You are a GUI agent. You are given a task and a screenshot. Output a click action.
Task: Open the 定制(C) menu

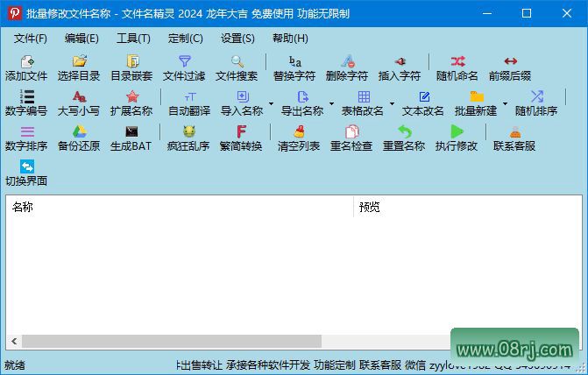pos(185,39)
